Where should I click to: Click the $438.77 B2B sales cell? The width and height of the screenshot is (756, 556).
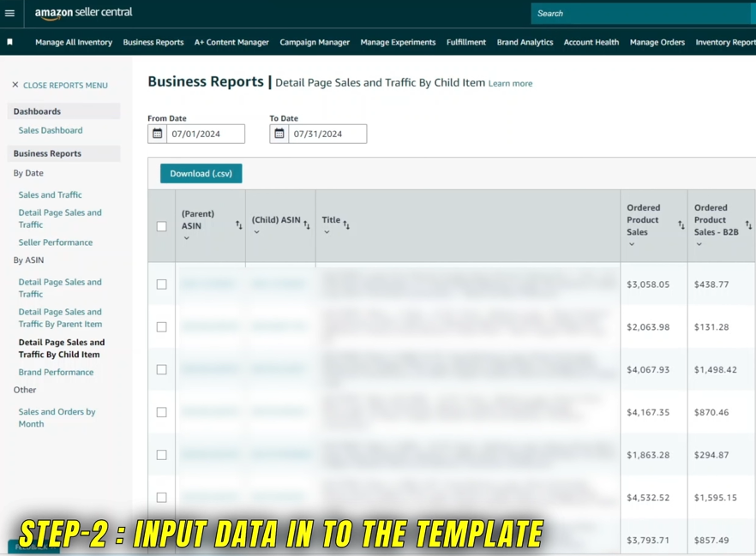pos(711,284)
